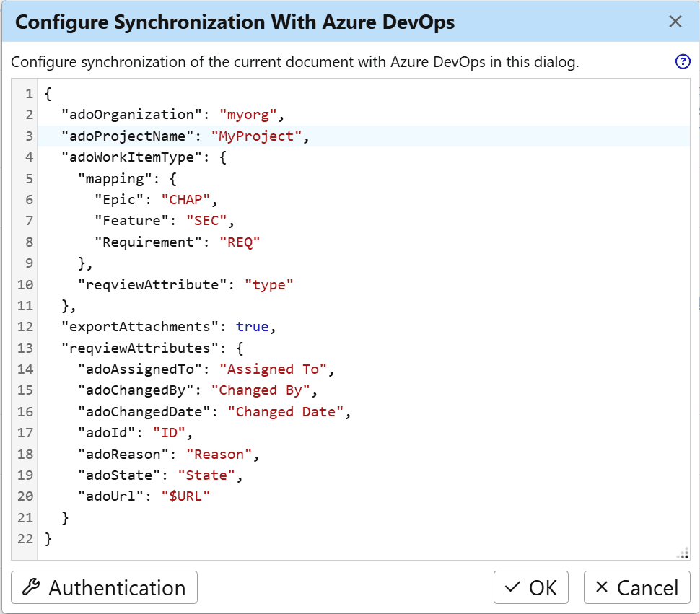700x614 pixels.
Task: Click the adoState value State
Action: click(x=207, y=475)
